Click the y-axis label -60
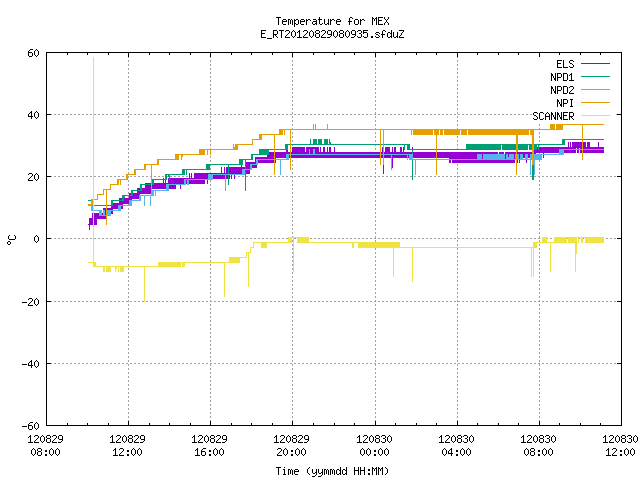640x480 pixels. click(x=30, y=426)
